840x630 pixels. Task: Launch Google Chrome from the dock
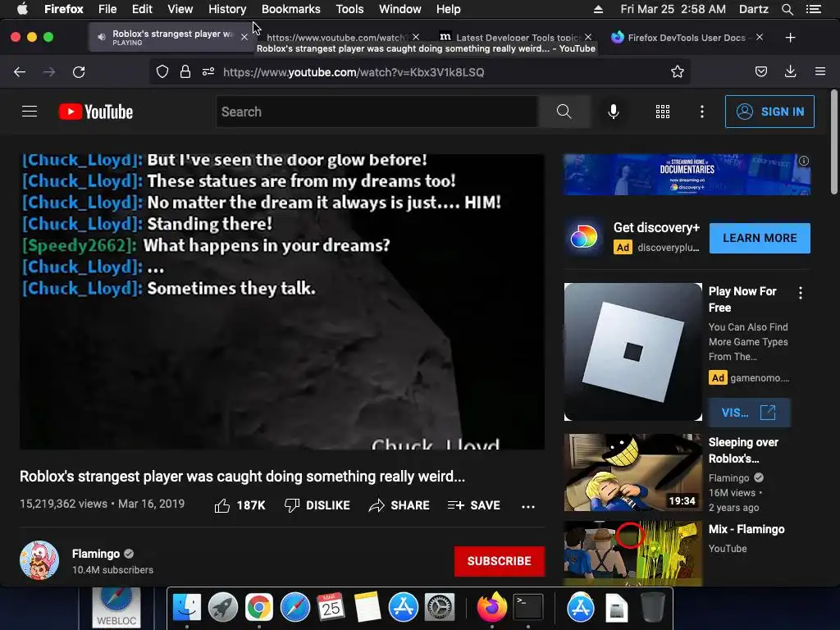[x=258, y=608]
